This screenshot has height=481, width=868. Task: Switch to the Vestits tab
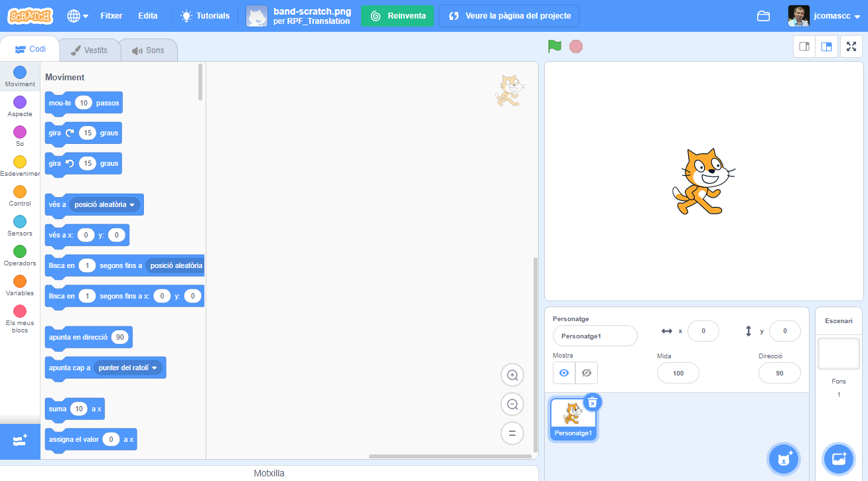coord(90,49)
